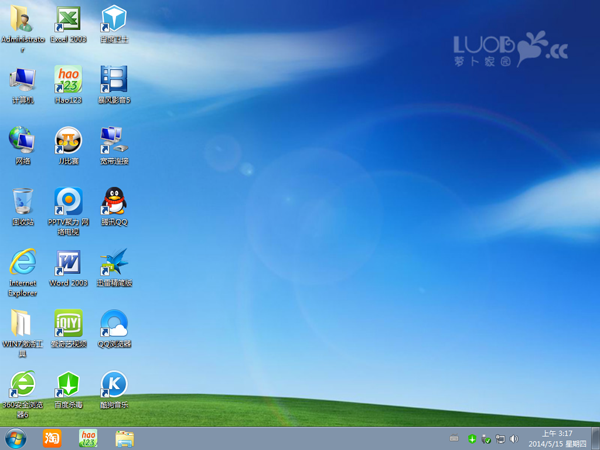Screen dimensions: 600x450
Task: Launch the blue film-strip media player shortcut
Action: [114, 80]
